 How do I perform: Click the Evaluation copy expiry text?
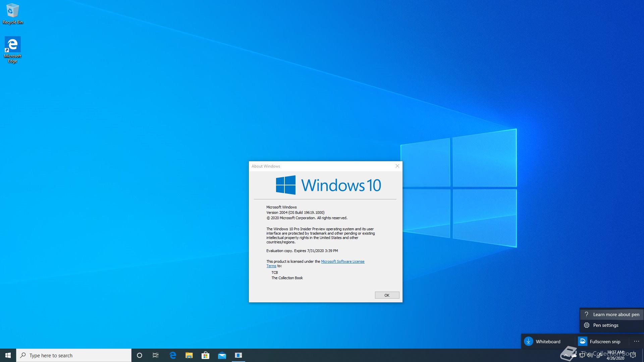pyautogui.click(x=302, y=251)
